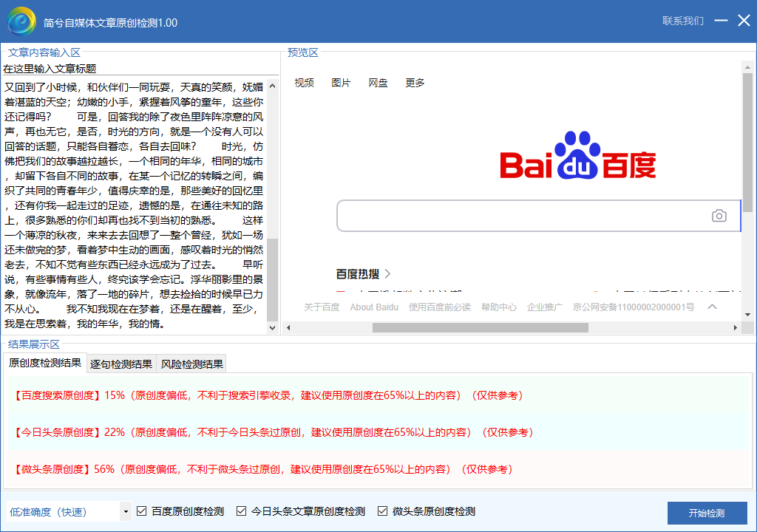Click the article title input field
The image size is (757, 532).
click(x=140, y=69)
